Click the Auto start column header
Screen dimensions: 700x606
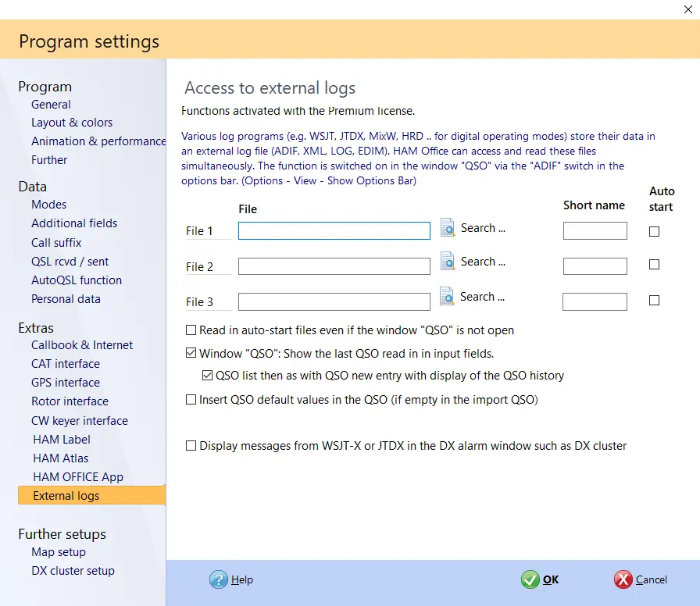point(662,199)
